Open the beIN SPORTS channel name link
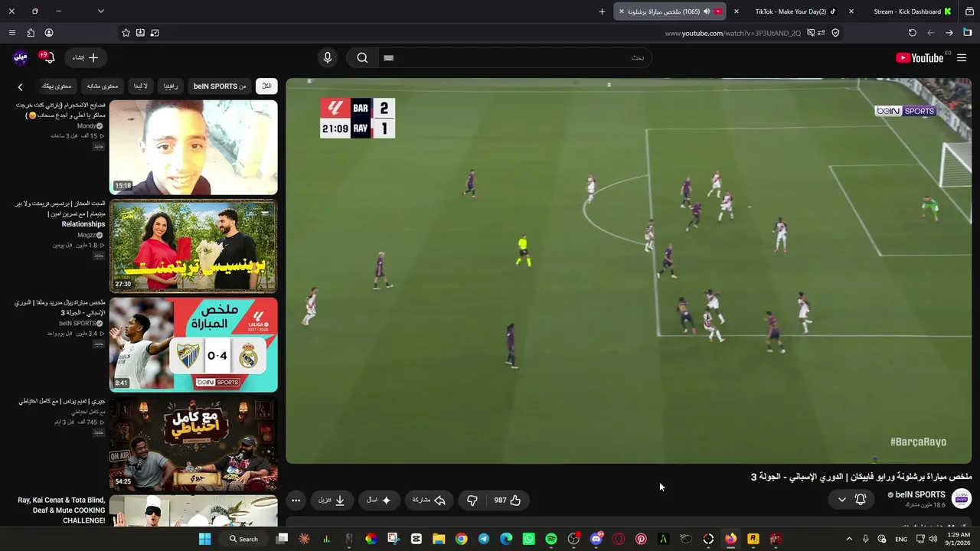Screen dimensions: 980x551 point(920,494)
